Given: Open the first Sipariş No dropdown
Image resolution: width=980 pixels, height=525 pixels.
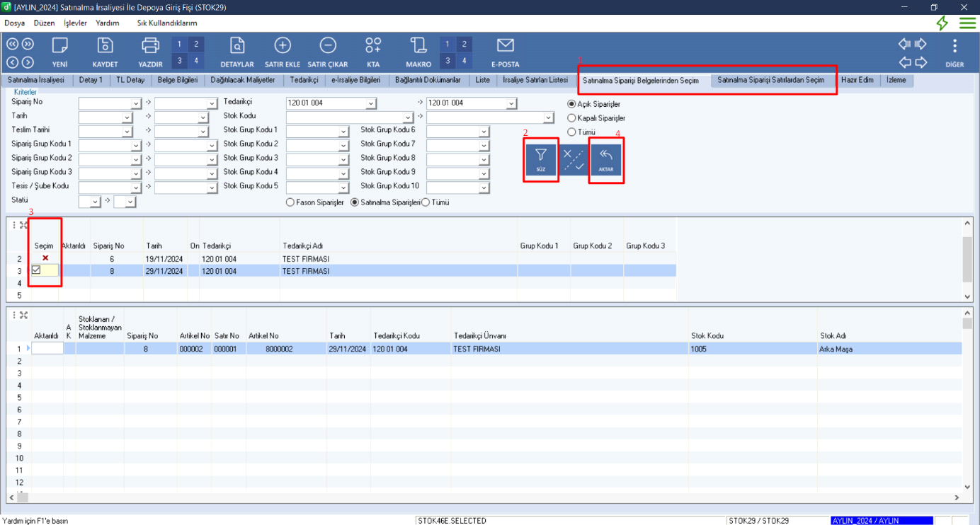Looking at the screenshot, I should [136, 103].
